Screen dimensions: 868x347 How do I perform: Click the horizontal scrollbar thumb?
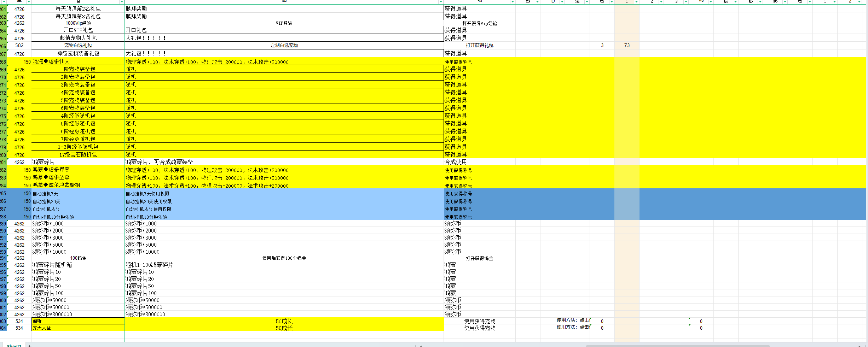677,346
